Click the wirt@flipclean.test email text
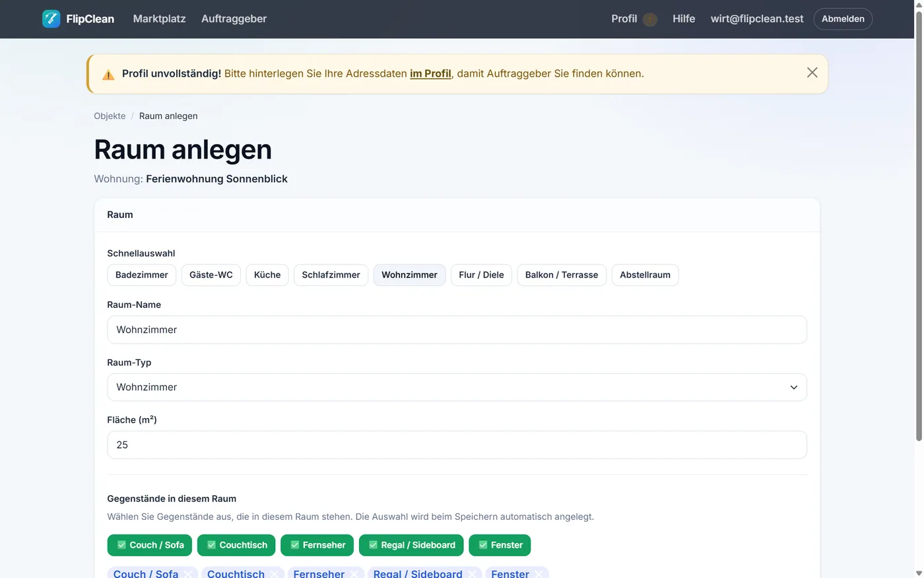Screen dimensions: 924x578 (757, 19)
